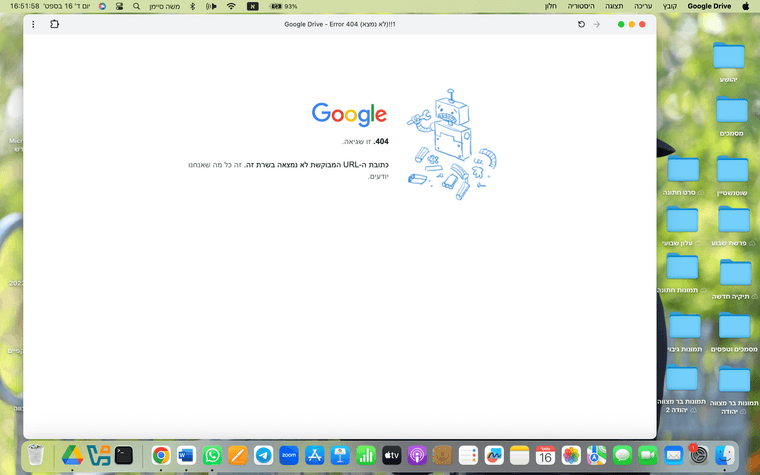Image resolution: width=760 pixels, height=475 pixels.
Task: Open Photos from the dock
Action: click(x=571, y=456)
